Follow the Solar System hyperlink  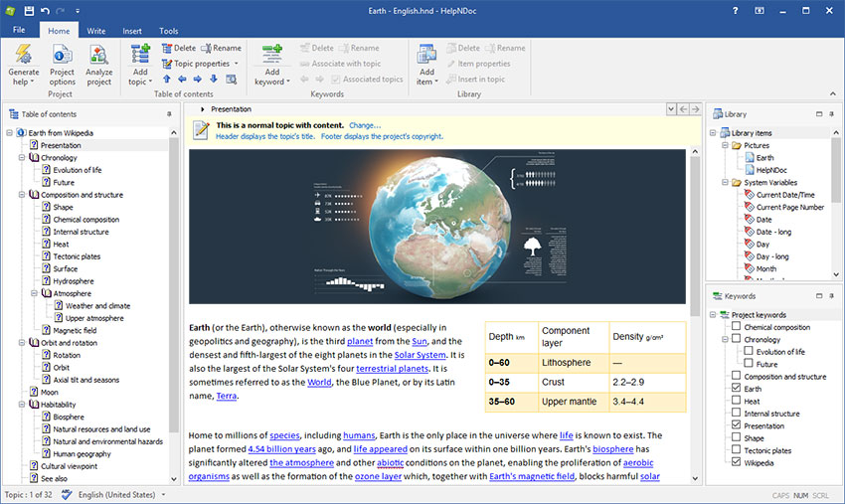click(419, 355)
